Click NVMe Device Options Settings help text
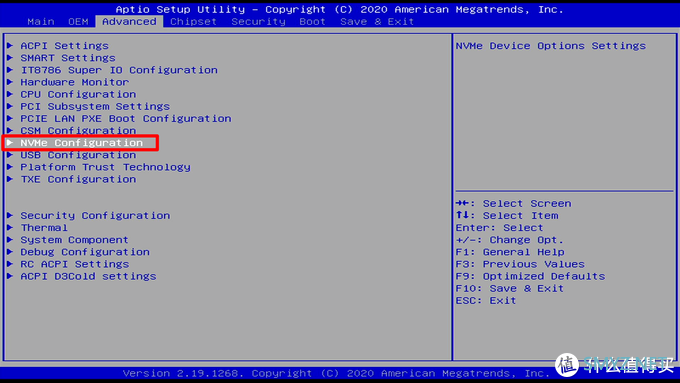680x383 pixels. coord(551,46)
